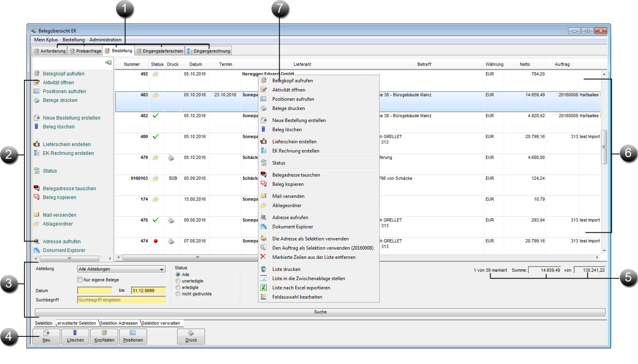The height and width of the screenshot is (364, 638).
Task: Click the Liste nach Excel exportieren icon
Action: pyautogui.click(x=264, y=287)
